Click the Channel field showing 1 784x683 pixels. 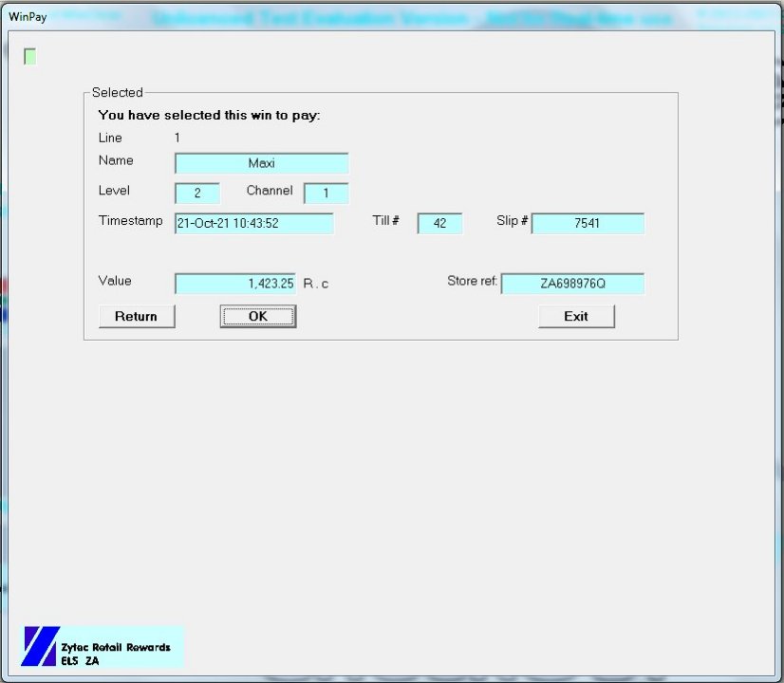[x=326, y=194]
